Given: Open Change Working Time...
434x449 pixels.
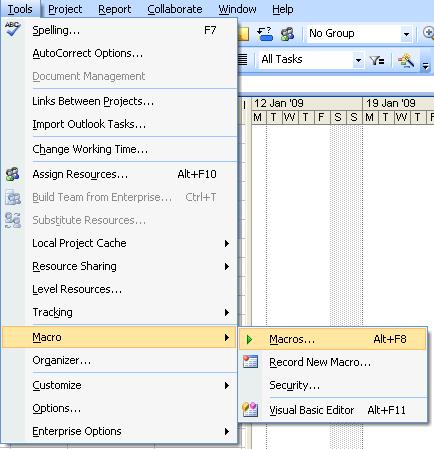Looking at the screenshot, I should 119,149.
